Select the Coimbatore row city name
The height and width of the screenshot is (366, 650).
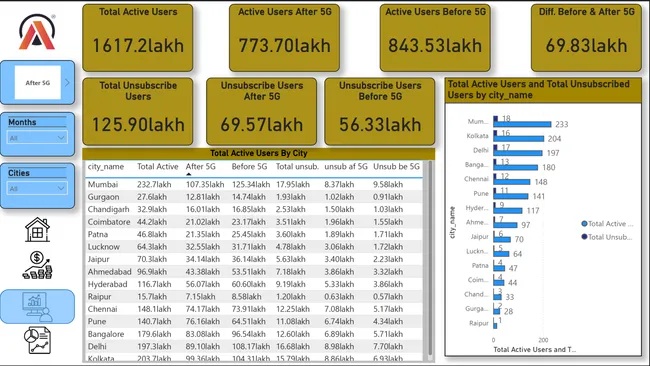109,222
